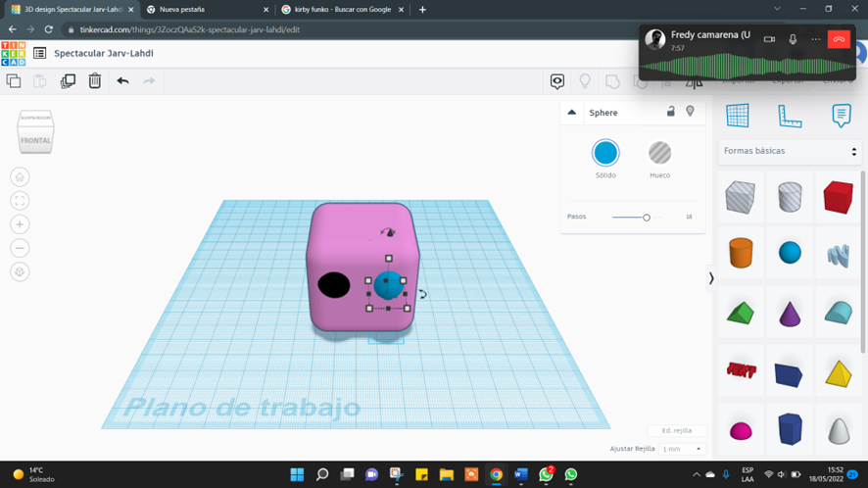Zoom in with the plus icon
Image resolution: width=868 pixels, height=488 pixels.
point(20,224)
